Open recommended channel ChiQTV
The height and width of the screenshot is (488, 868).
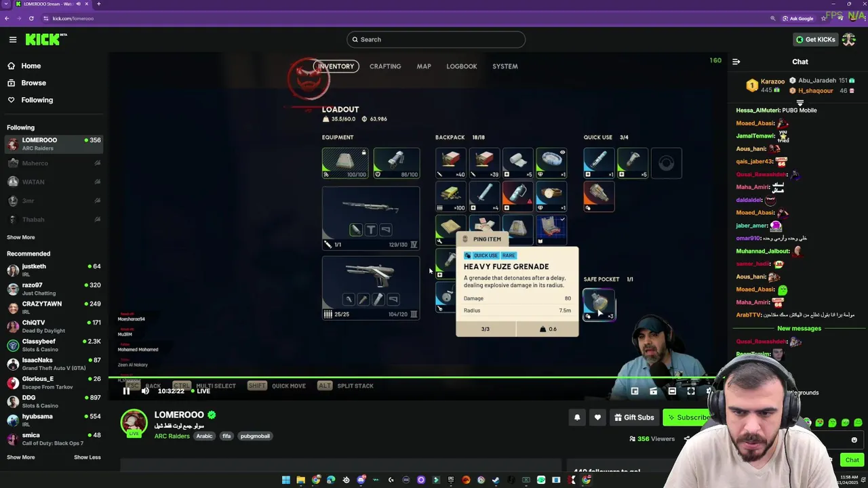54,326
